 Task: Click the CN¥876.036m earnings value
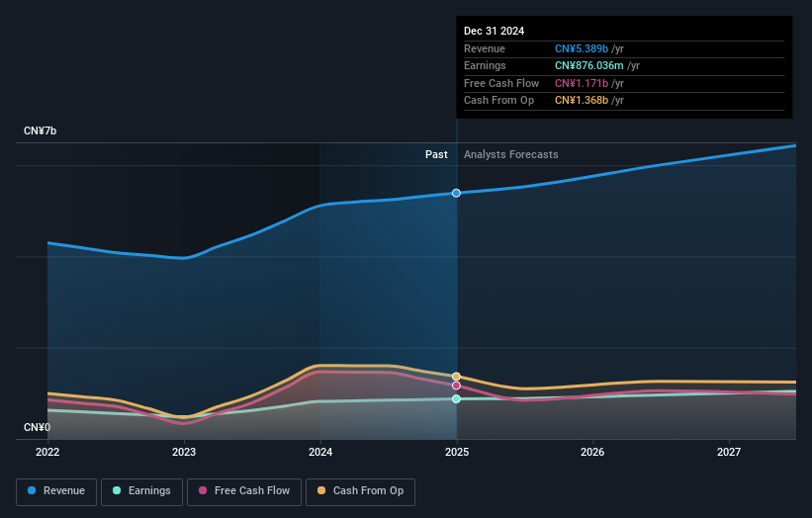point(589,65)
